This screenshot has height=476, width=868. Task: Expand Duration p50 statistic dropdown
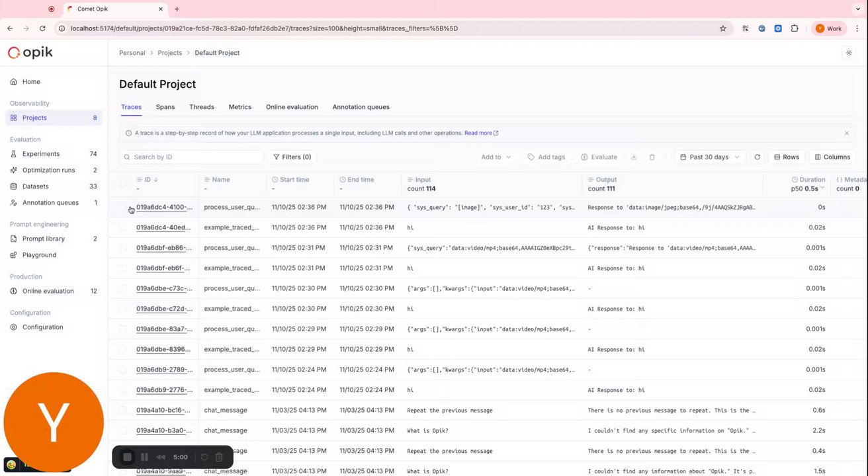(x=808, y=188)
